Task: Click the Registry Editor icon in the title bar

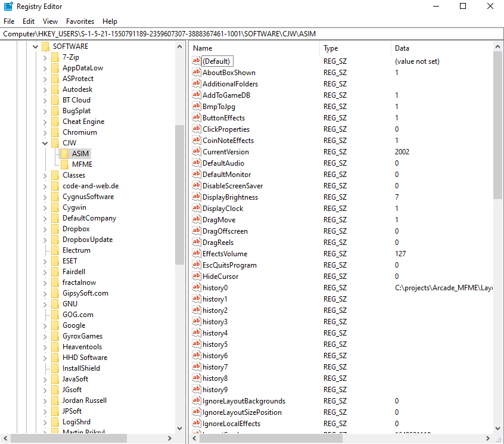Action: [x=8, y=6]
